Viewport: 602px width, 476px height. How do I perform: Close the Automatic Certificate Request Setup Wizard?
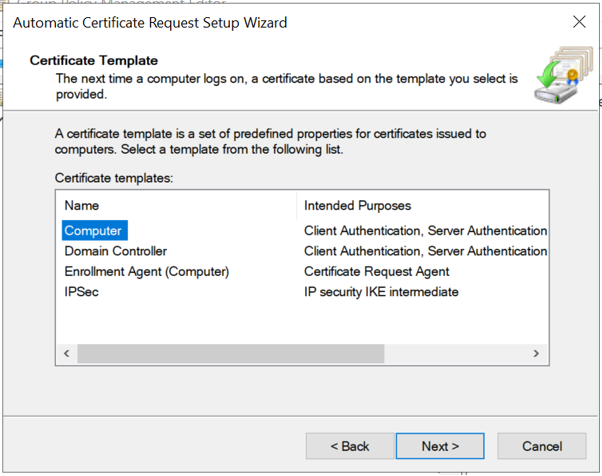578,22
